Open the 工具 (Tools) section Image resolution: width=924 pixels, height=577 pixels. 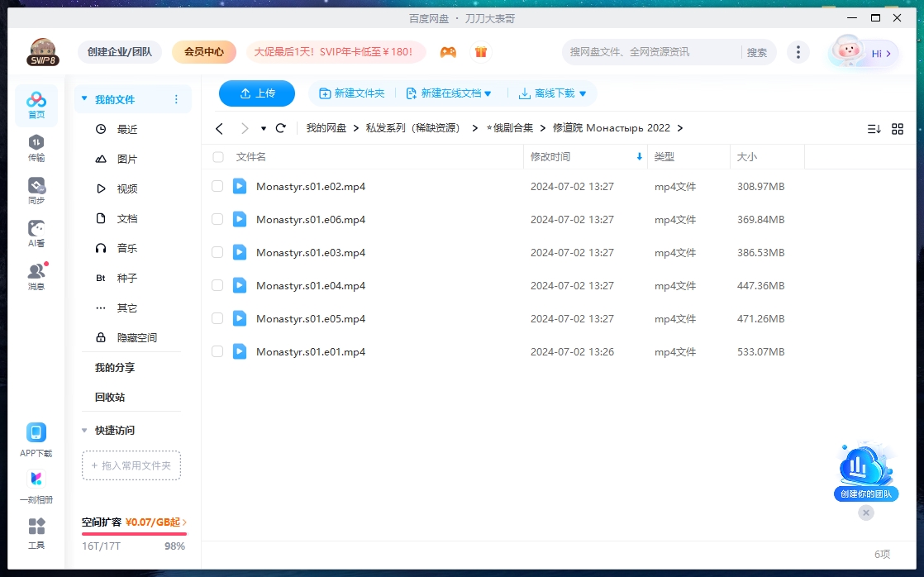pyautogui.click(x=36, y=532)
